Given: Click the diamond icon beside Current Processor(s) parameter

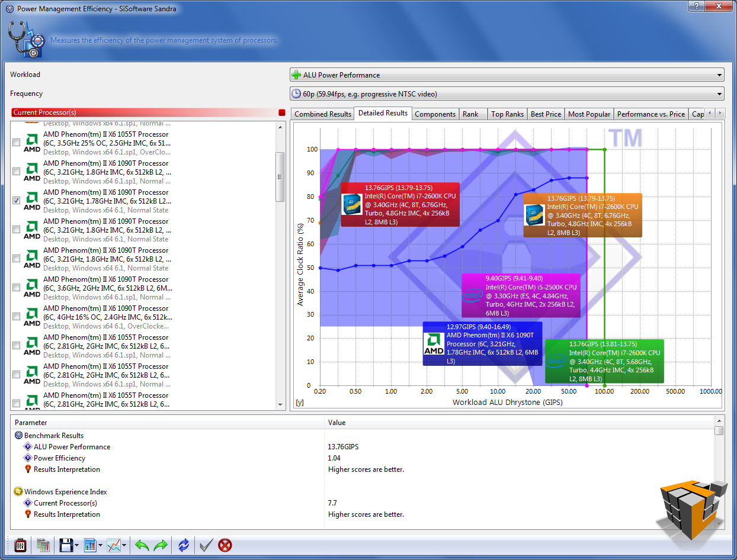Looking at the screenshot, I should click(x=27, y=503).
